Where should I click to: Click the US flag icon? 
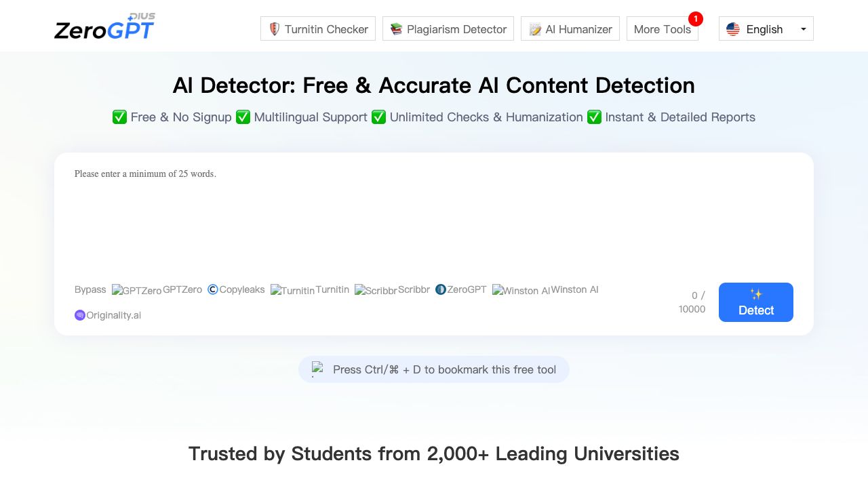coord(733,29)
